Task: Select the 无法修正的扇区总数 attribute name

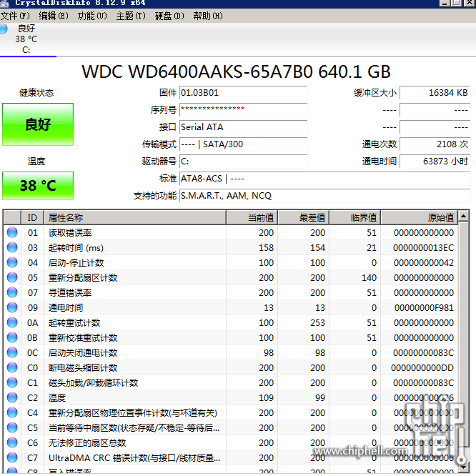Action: (x=87, y=442)
